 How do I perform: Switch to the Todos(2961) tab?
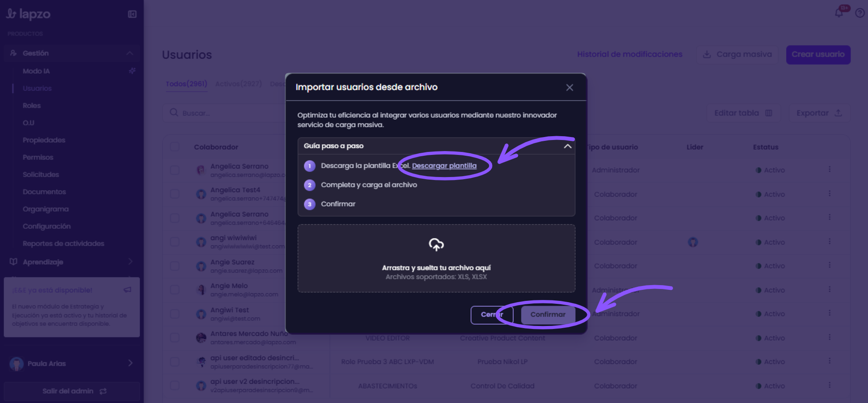point(186,84)
